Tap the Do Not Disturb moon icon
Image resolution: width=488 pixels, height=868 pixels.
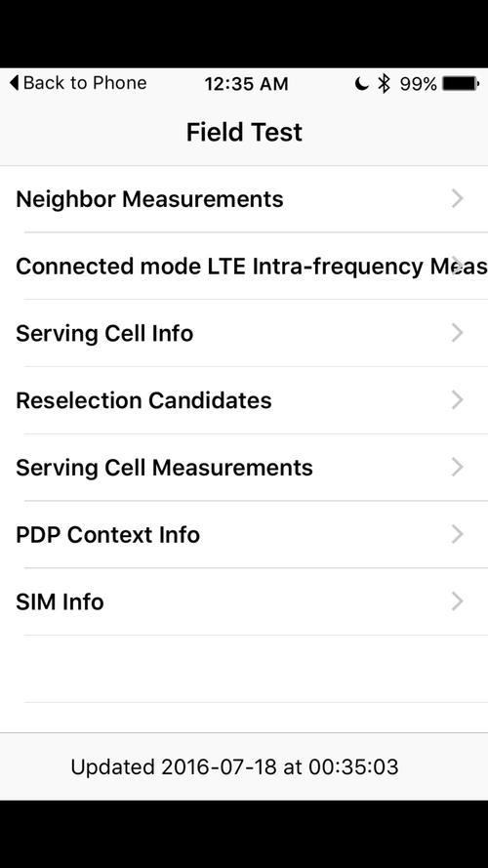point(361,84)
